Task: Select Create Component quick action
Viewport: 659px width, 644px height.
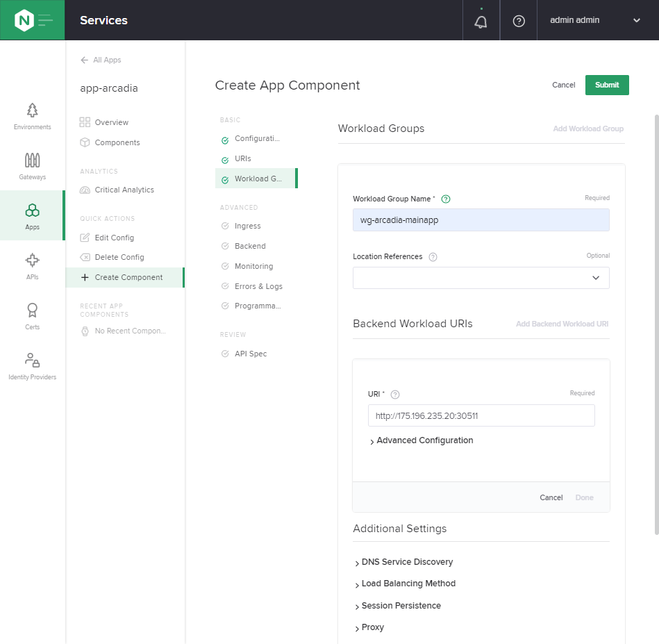Action: (125, 277)
